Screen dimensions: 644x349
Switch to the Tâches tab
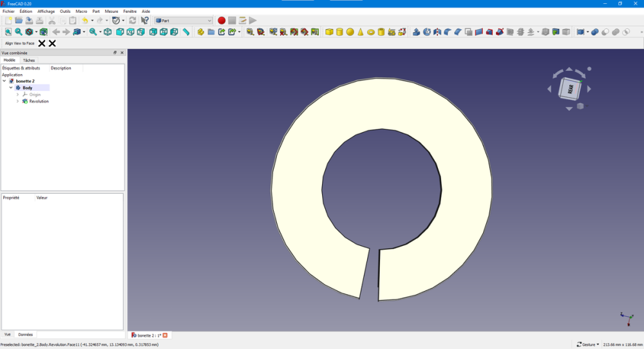29,60
